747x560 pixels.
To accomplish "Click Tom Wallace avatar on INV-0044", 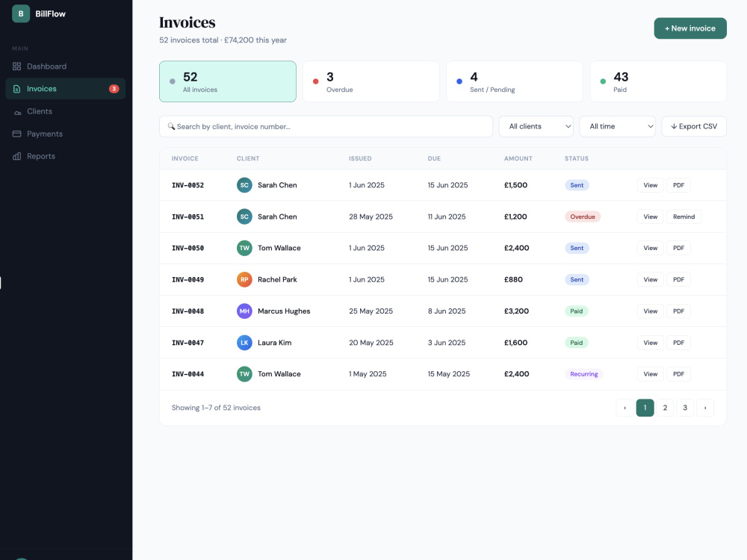I will click(x=244, y=374).
